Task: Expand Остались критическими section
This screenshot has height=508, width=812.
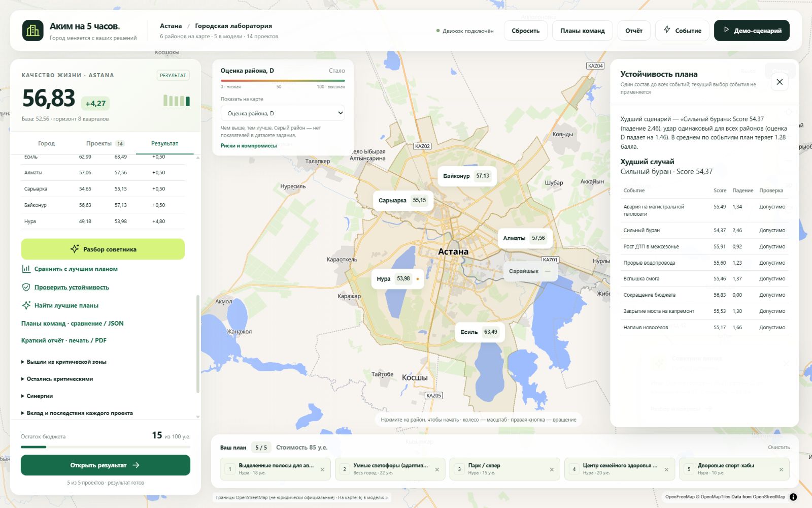Action: (57, 378)
